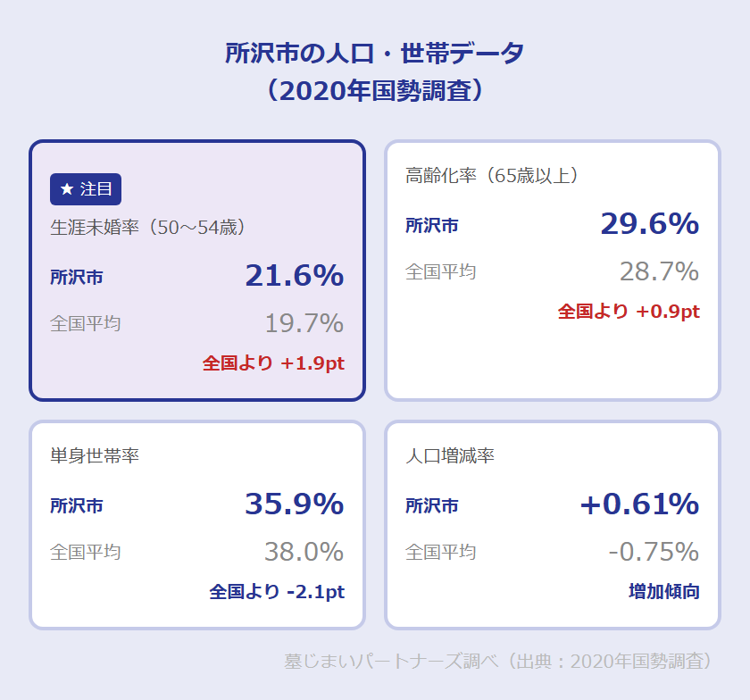Select the 全国より -2.1pt difference label
Screen dimensions: 750x700
[277, 592]
